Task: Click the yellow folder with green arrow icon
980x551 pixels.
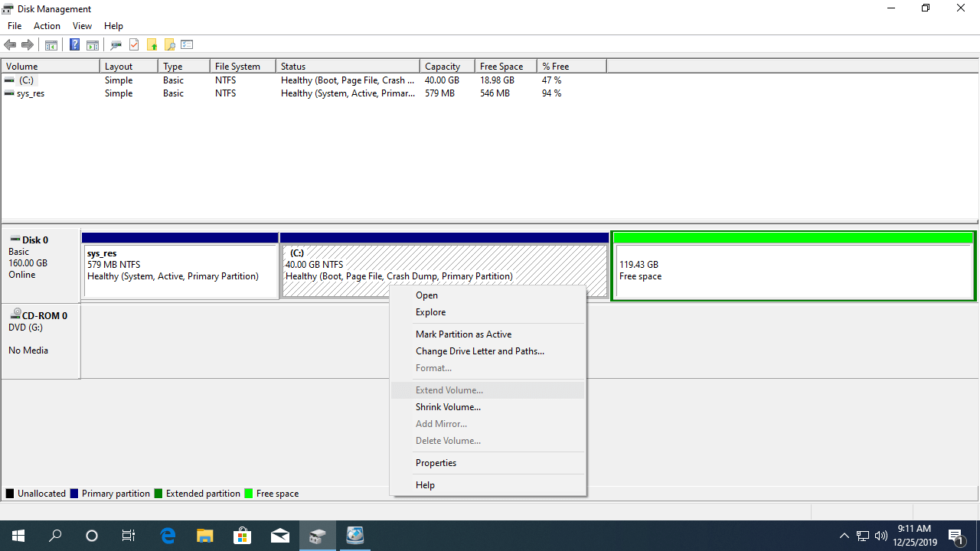Action: click(x=152, y=45)
